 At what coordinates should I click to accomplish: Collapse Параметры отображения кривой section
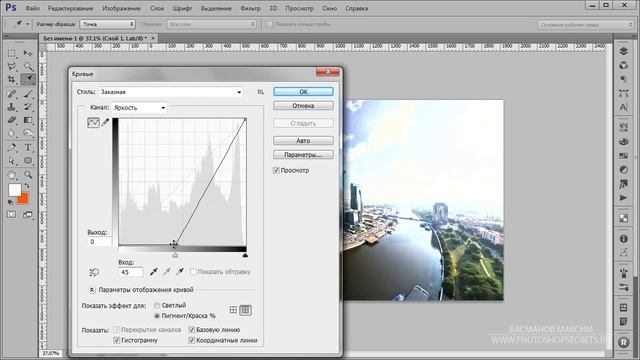(x=92, y=289)
